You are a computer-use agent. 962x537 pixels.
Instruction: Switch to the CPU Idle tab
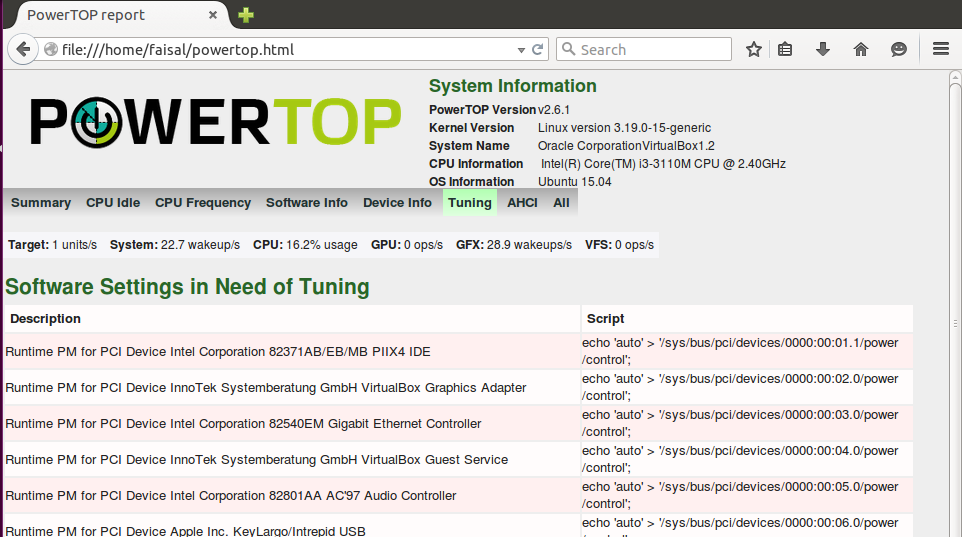[113, 203]
